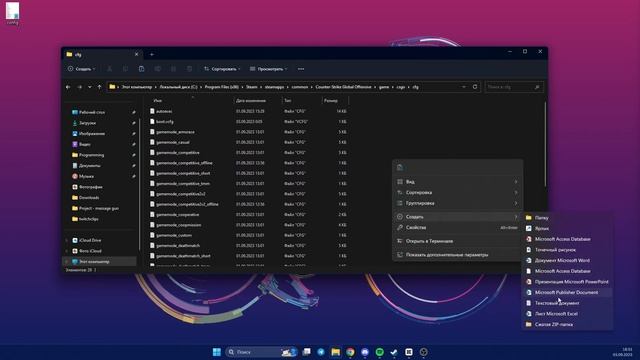Select the autoexec file
This screenshot has height=360, width=640.
(164, 111)
